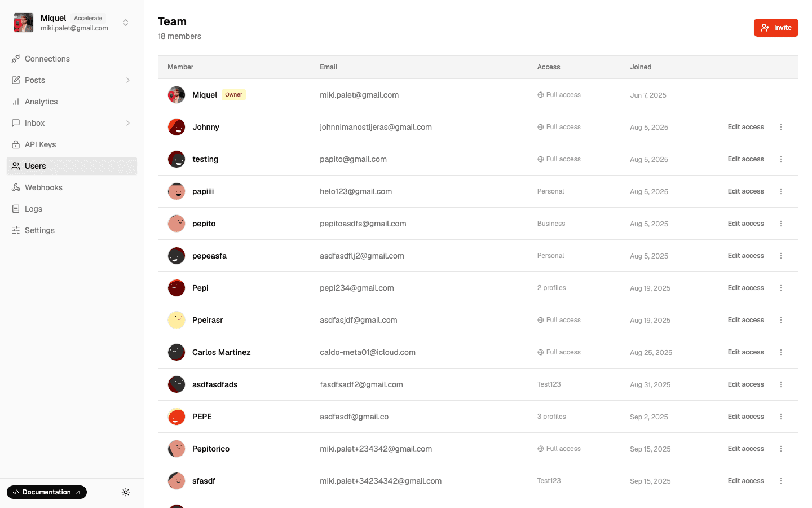Viewport: 812px width, 508px height.
Task: Select the Users menu item
Action: click(36, 166)
